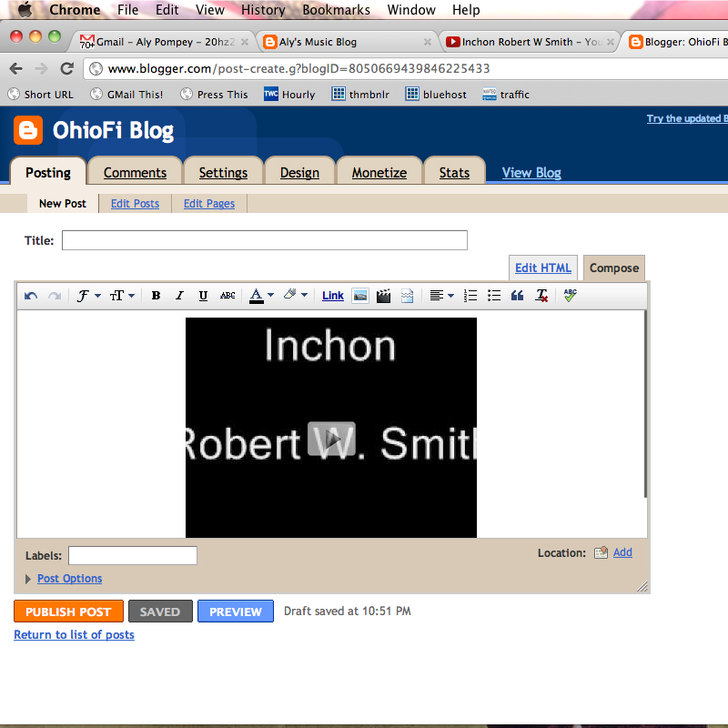
Task: Open Chrome History menu
Action: pos(263,10)
